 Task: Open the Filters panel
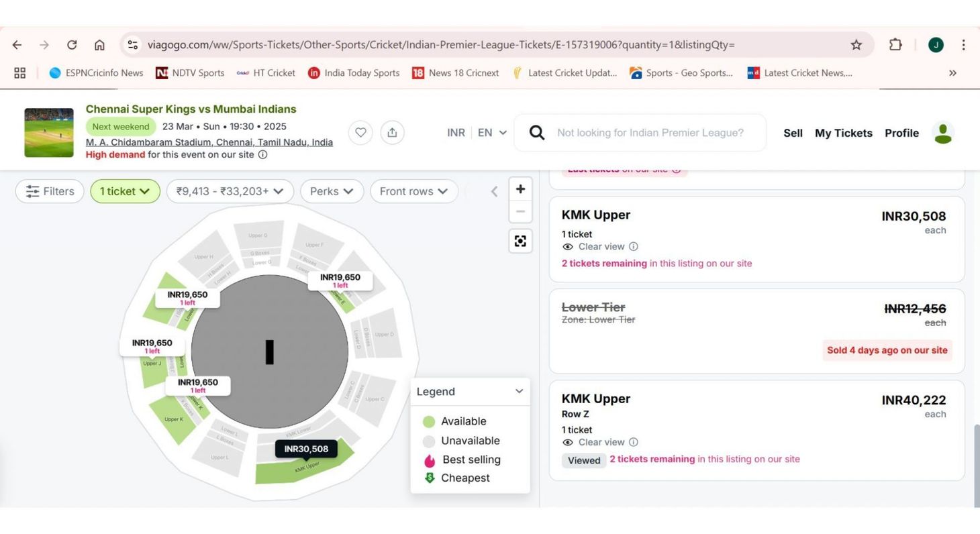tap(49, 191)
